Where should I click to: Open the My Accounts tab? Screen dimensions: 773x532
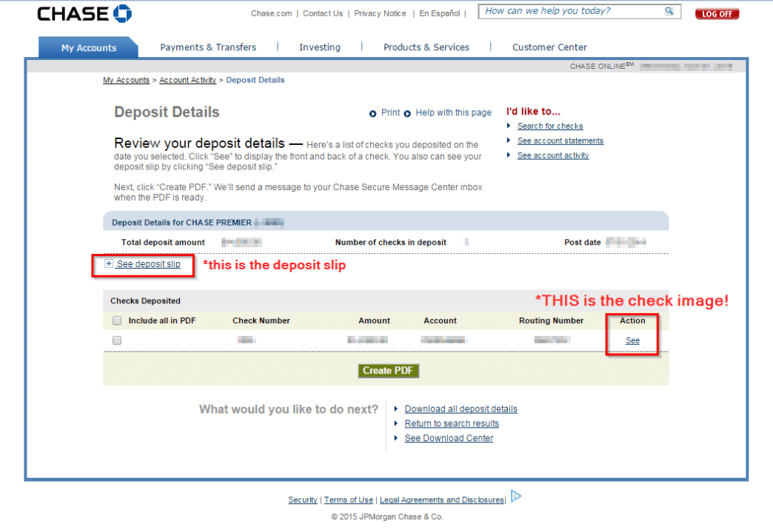click(88, 47)
